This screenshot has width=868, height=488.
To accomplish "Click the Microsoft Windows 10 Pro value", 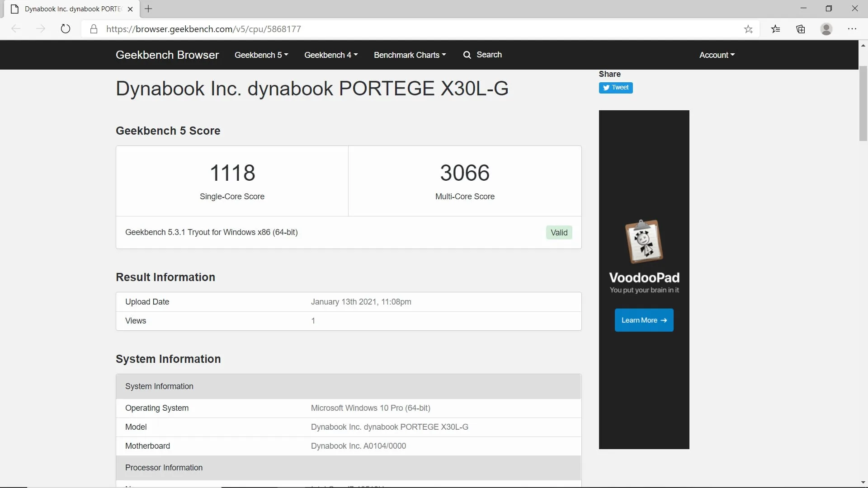I will (x=370, y=408).
